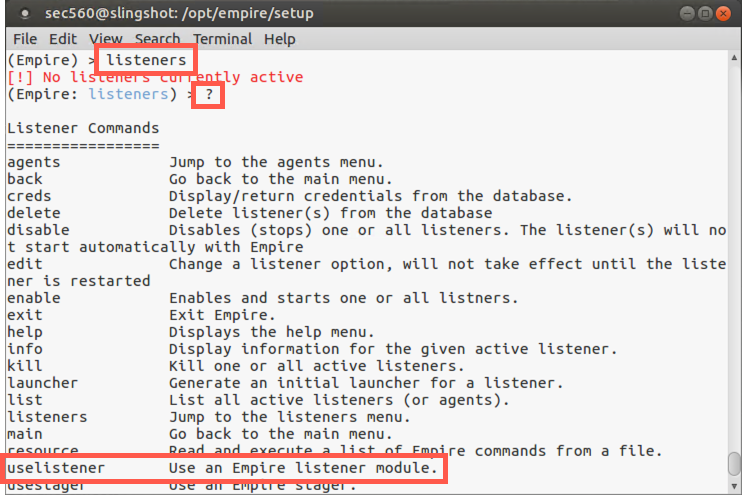Open the Help menu
The image size is (742, 495).
(280, 39)
